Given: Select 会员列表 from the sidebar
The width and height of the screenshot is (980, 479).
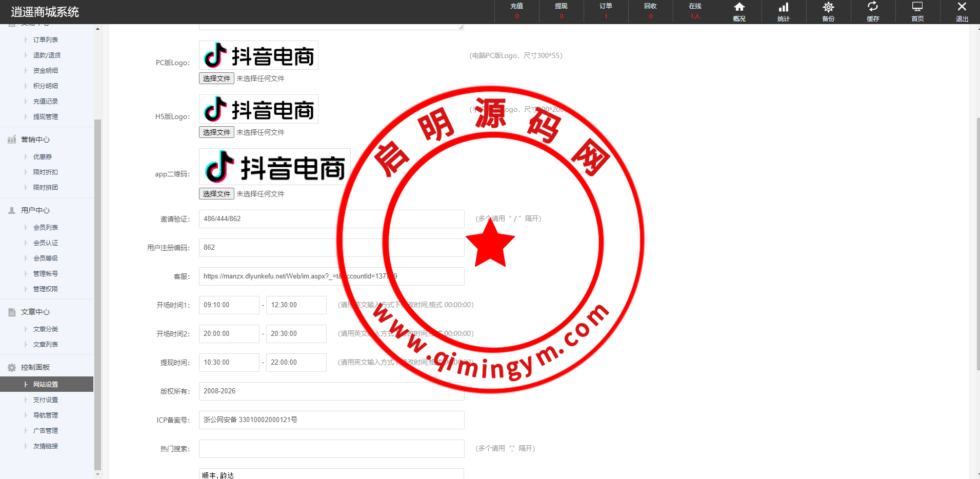Looking at the screenshot, I should [x=46, y=228].
